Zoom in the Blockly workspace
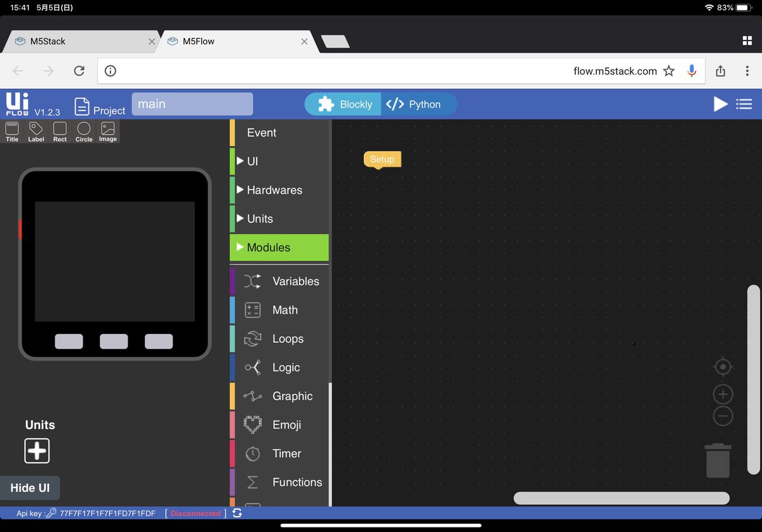Image resolution: width=762 pixels, height=532 pixels. pos(723,394)
